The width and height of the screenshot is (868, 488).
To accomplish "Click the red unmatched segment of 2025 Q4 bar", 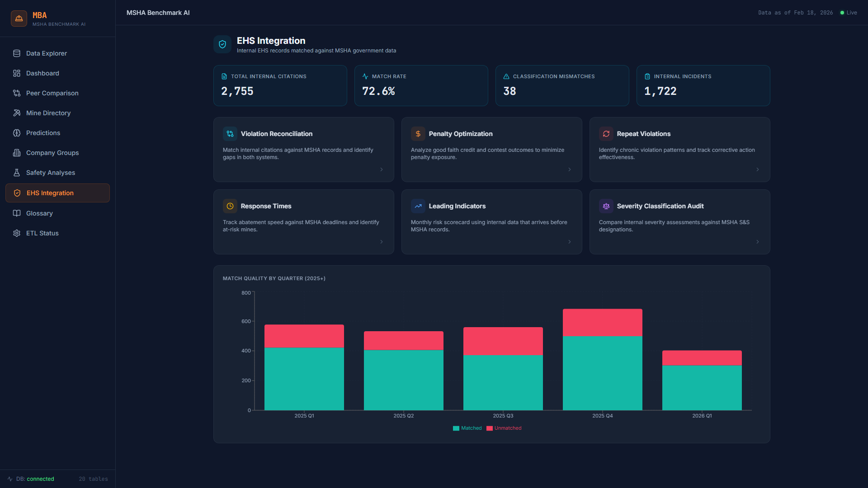I will coord(602,322).
